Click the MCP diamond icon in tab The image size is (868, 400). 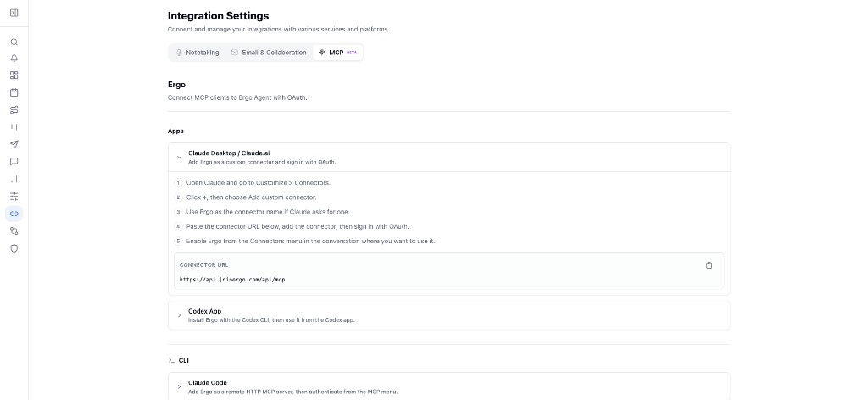click(321, 53)
